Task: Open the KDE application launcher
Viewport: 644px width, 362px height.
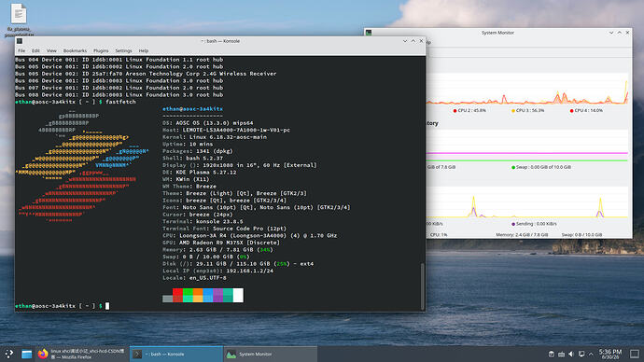Action: point(8,354)
